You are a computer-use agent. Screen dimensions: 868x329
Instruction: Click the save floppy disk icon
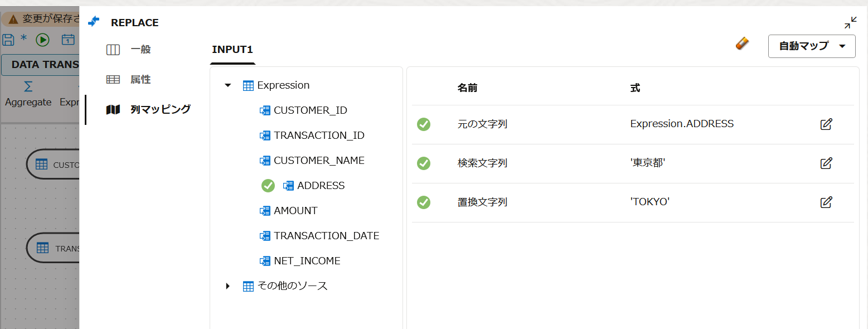coord(8,40)
